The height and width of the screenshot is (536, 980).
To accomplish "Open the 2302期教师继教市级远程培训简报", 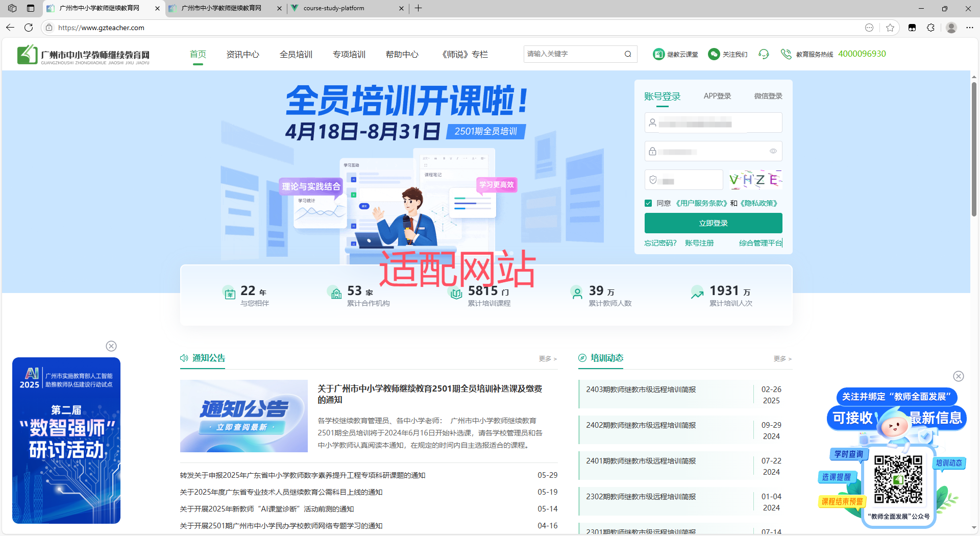I will 641,497.
